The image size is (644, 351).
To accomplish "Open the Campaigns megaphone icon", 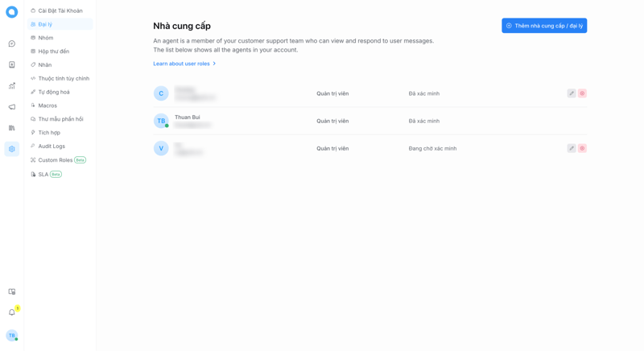I will pos(11,106).
